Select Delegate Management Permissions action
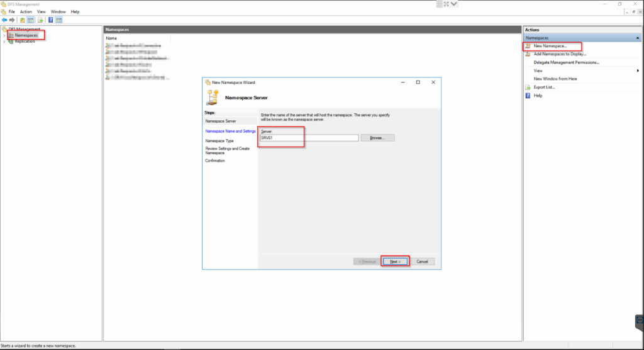The image size is (644, 350). coord(566,62)
